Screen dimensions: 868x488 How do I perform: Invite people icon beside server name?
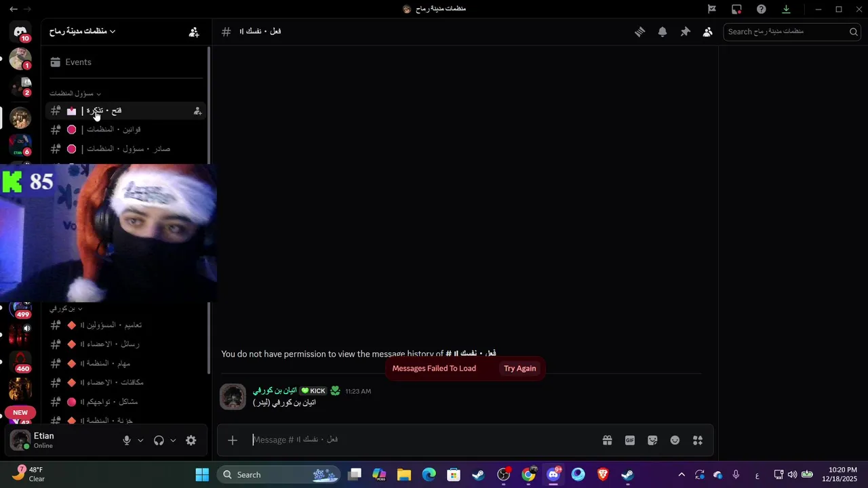[x=194, y=32]
